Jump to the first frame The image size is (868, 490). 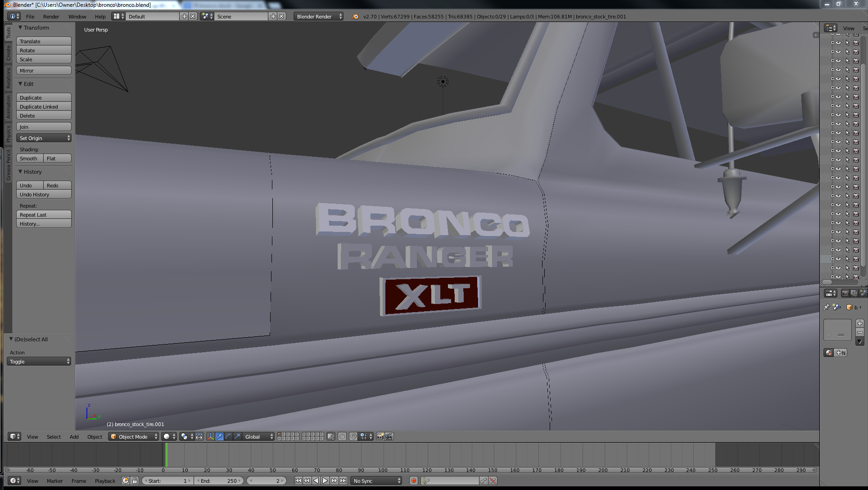tap(298, 481)
